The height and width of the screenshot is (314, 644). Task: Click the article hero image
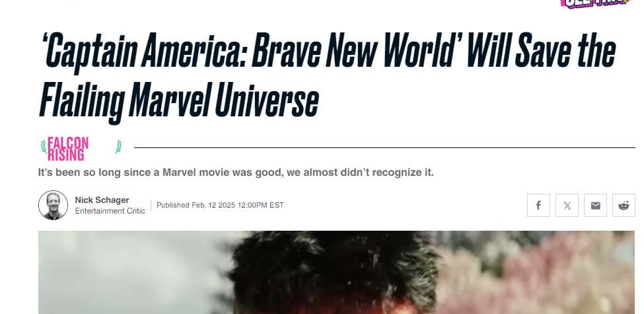pyautogui.click(x=336, y=272)
